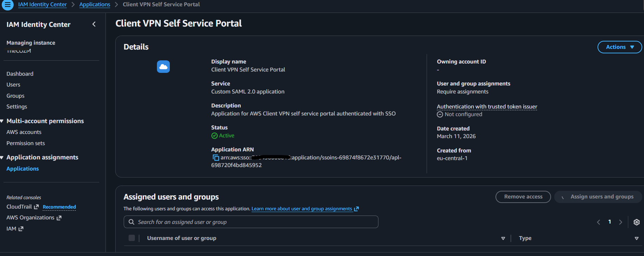The width and height of the screenshot is (644, 256).
Task: Click the 'March 11, 2026' date value
Action: (x=456, y=136)
